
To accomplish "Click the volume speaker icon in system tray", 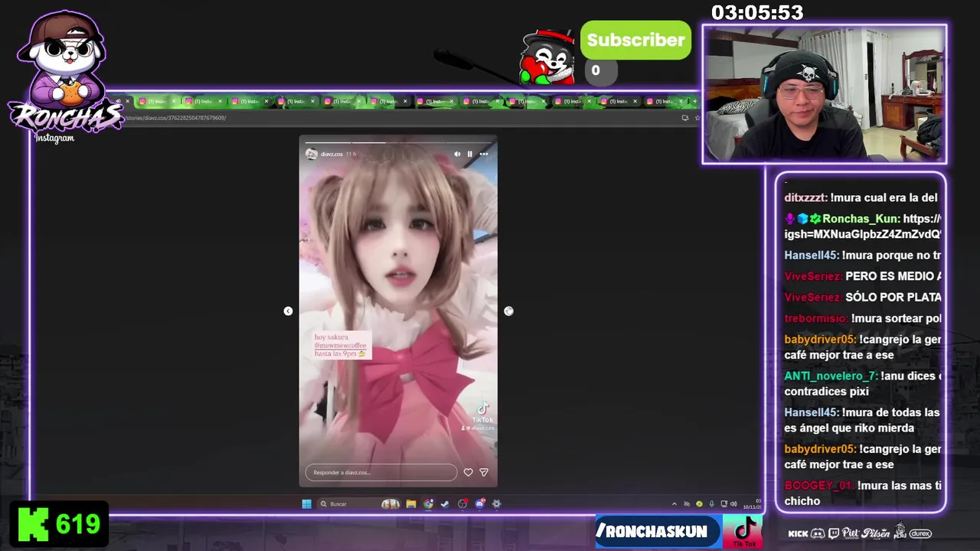I will (x=733, y=504).
